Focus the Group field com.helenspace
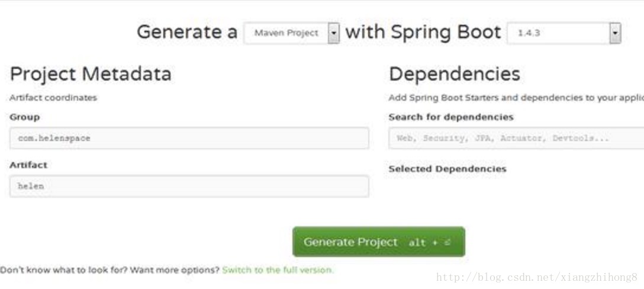 pyautogui.click(x=189, y=138)
